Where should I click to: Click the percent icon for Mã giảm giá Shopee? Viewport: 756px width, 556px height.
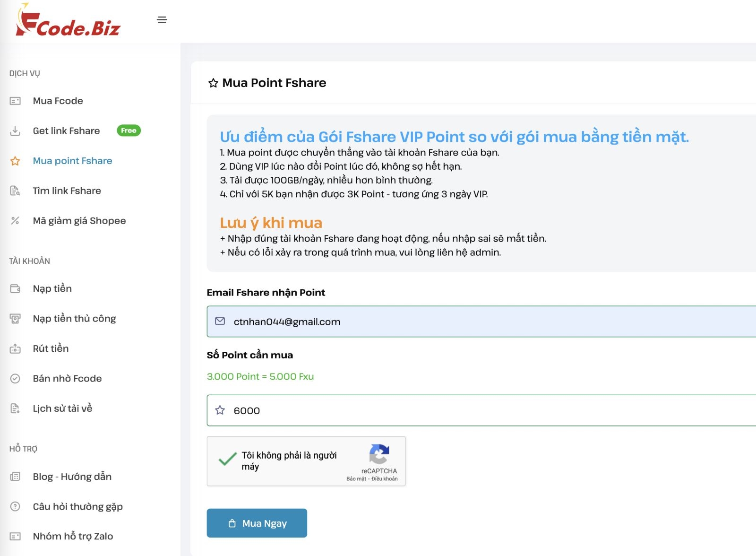[x=15, y=220]
